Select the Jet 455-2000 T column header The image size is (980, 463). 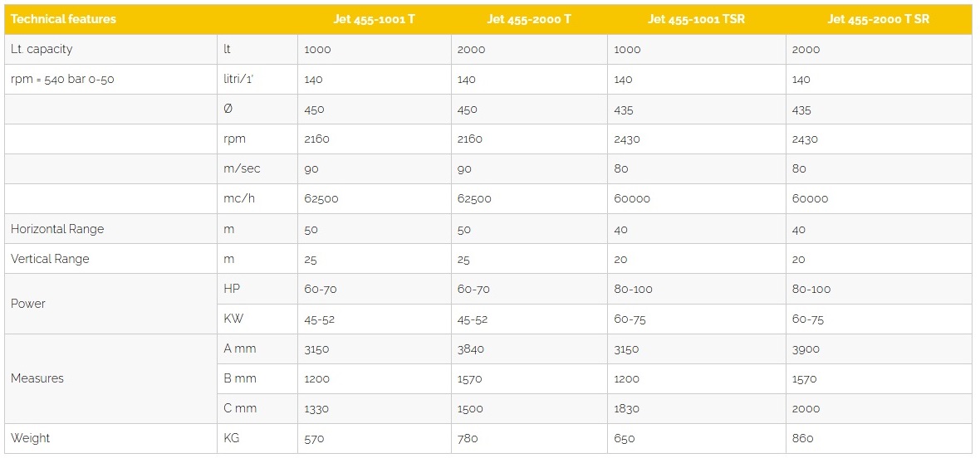529,19
